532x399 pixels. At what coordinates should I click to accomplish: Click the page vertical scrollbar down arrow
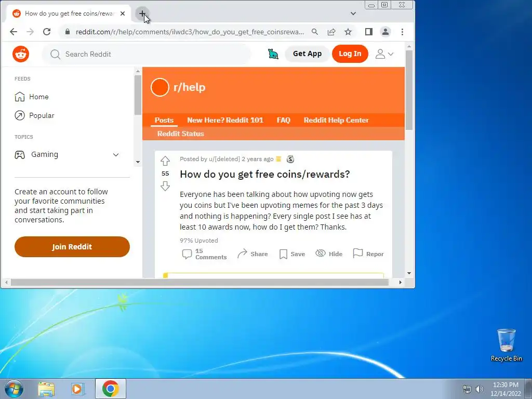tap(409, 273)
